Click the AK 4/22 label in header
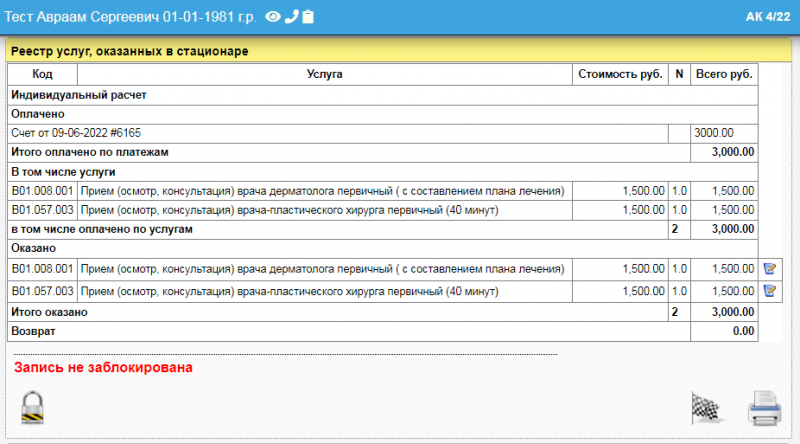This screenshot has height=444, width=800. pyautogui.click(x=768, y=16)
